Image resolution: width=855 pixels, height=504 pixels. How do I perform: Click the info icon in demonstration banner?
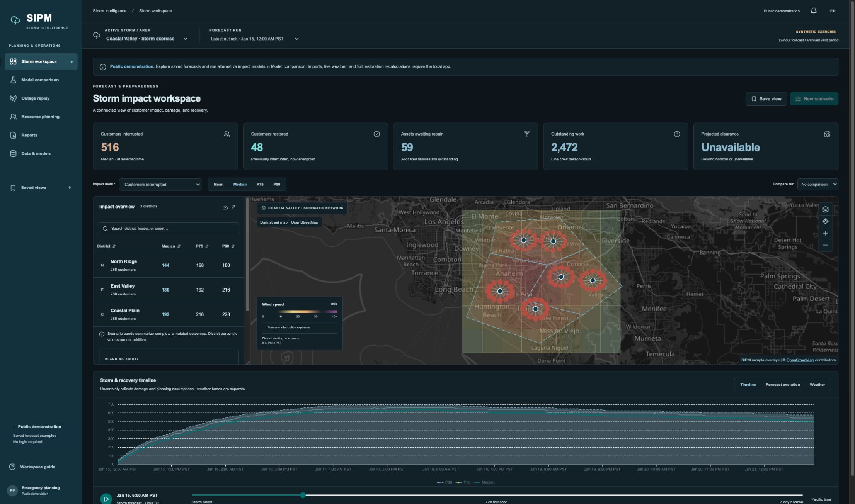coord(103,67)
